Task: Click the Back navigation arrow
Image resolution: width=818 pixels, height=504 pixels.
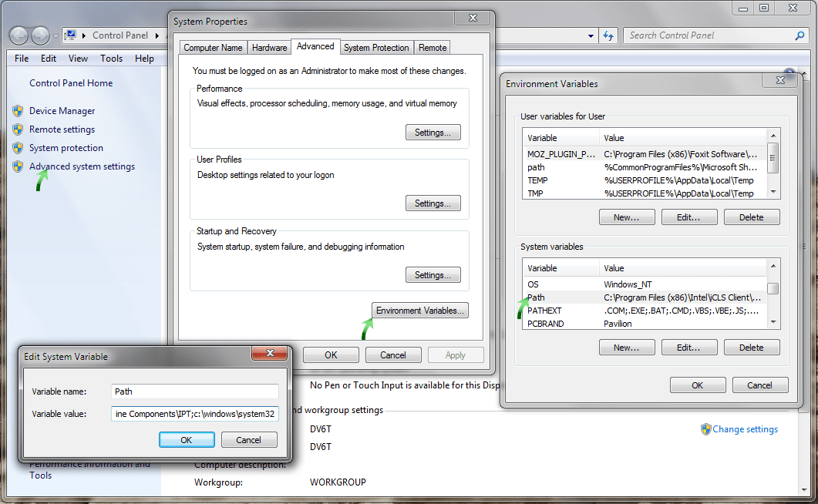Action: click(19, 35)
